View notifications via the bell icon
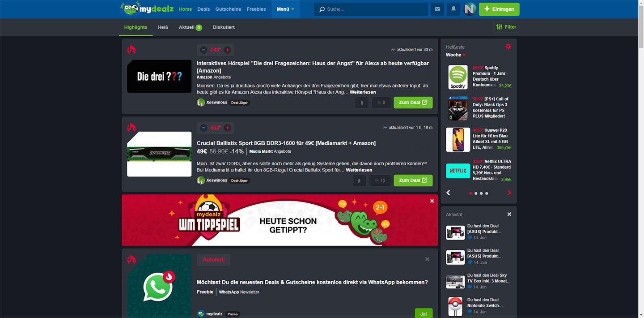Viewport: 644px width, 318px height. point(453,9)
